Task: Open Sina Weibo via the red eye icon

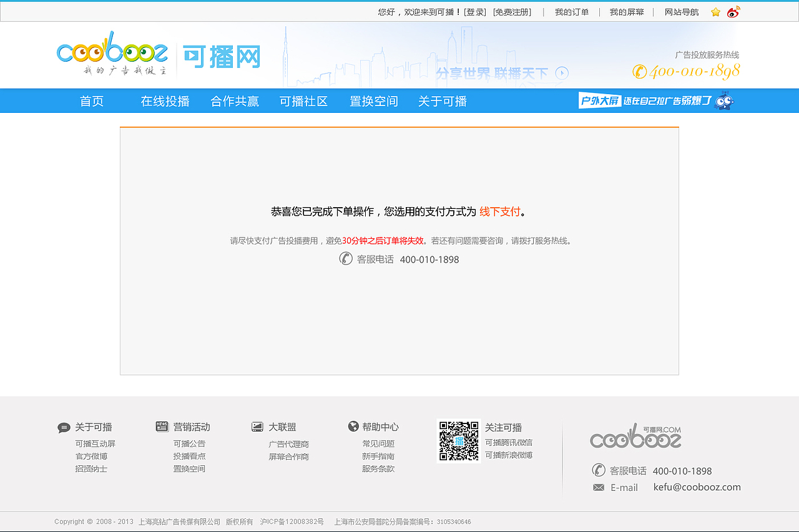Action: [733, 11]
